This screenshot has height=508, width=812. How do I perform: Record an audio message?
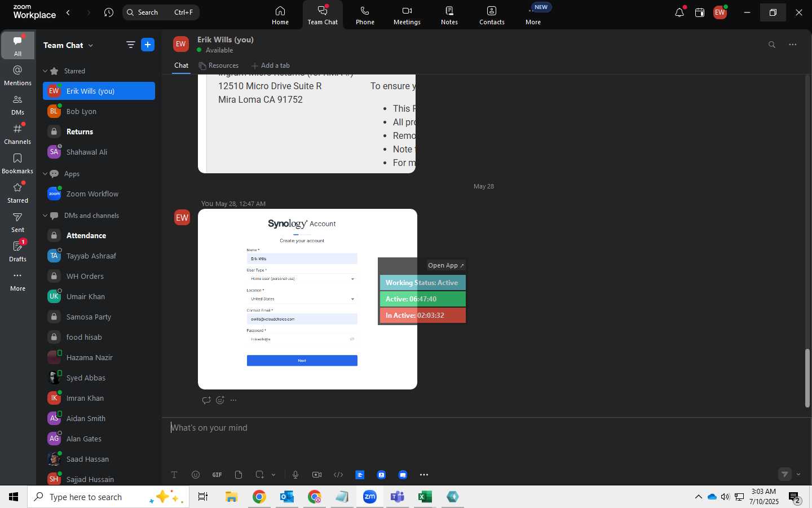[x=295, y=475]
